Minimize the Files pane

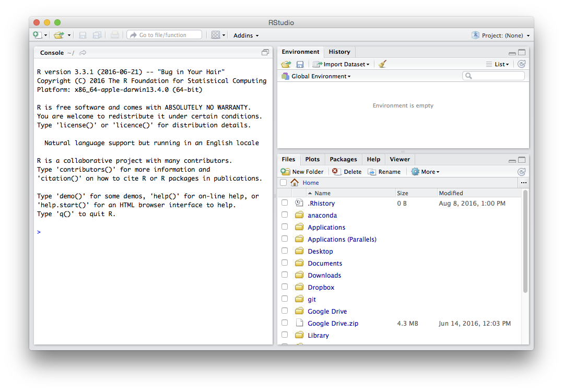coord(512,160)
